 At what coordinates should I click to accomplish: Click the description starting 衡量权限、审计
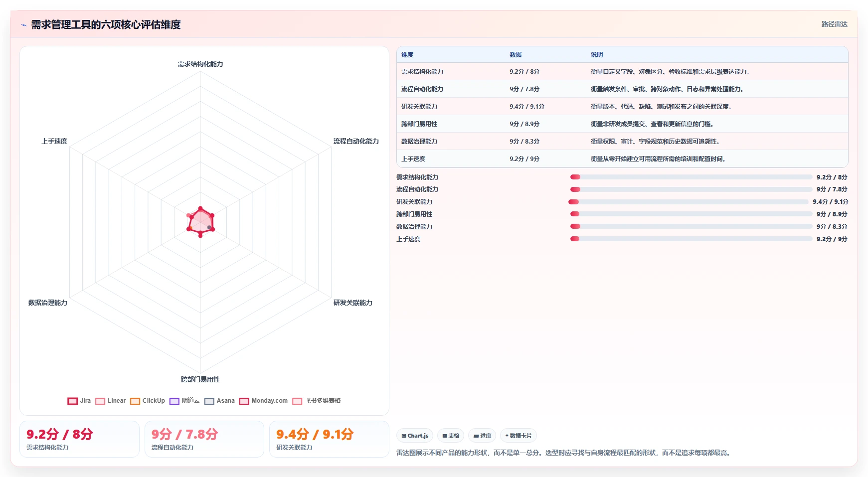655,142
